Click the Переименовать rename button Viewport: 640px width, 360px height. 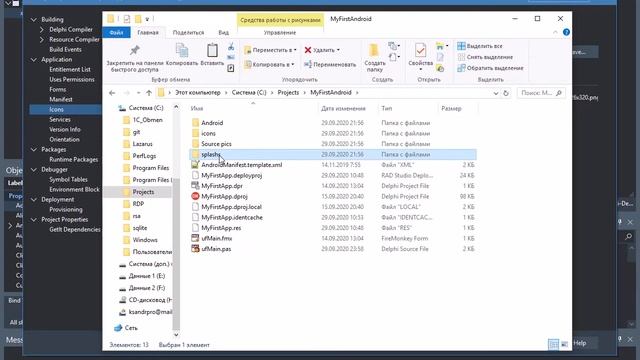pyautogui.click(x=330, y=64)
